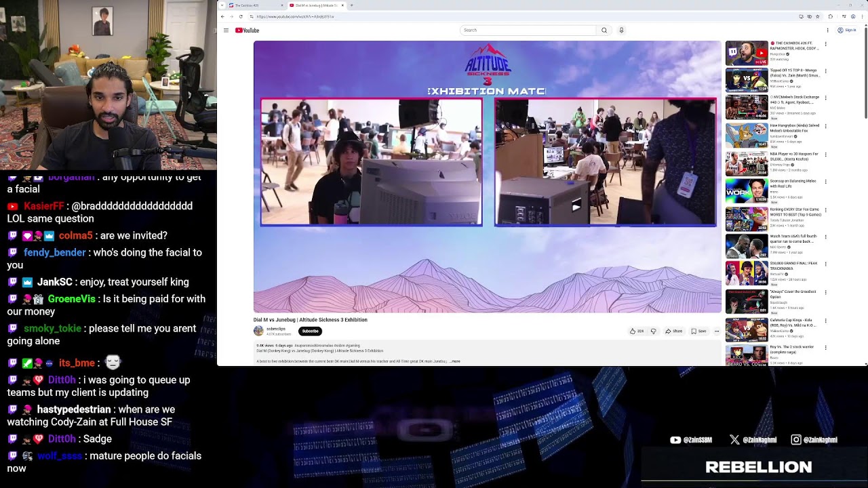The width and height of the screenshot is (868, 488).
Task: Go forward with the browser forward arrow
Action: pos(232,16)
